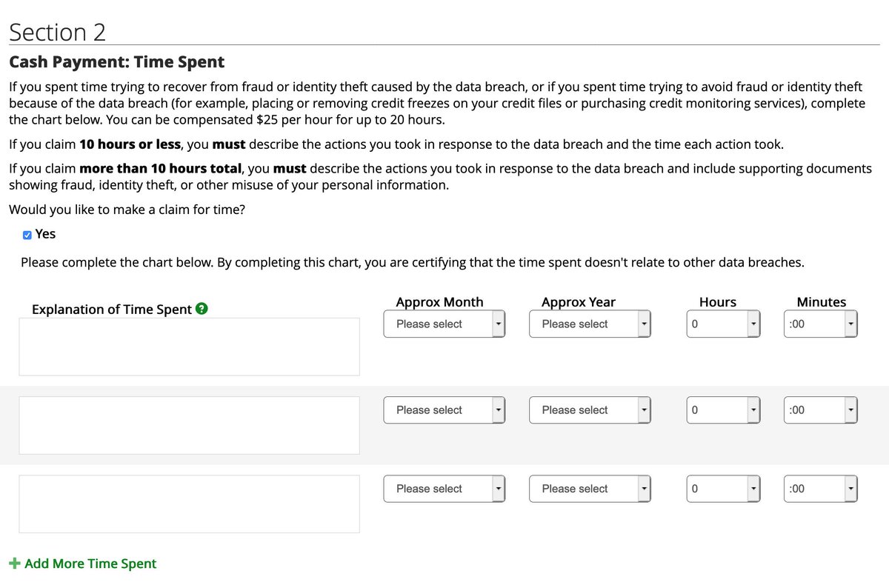Expand first row Minutes dropdown
889x588 pixels.
820,324
